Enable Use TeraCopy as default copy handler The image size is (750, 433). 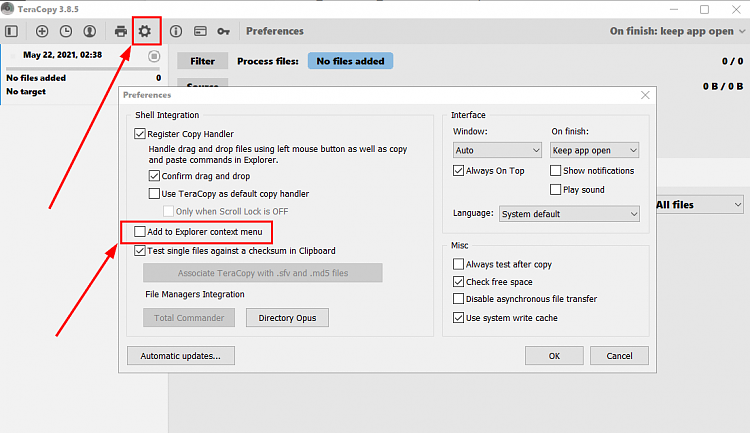click(154, 193)
